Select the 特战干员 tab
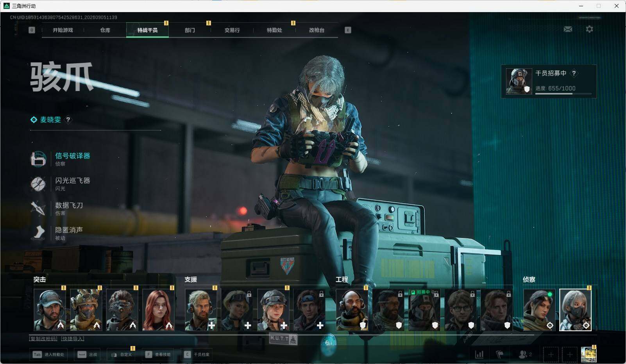This screenshot has height=364, width=626. point(147,30)
